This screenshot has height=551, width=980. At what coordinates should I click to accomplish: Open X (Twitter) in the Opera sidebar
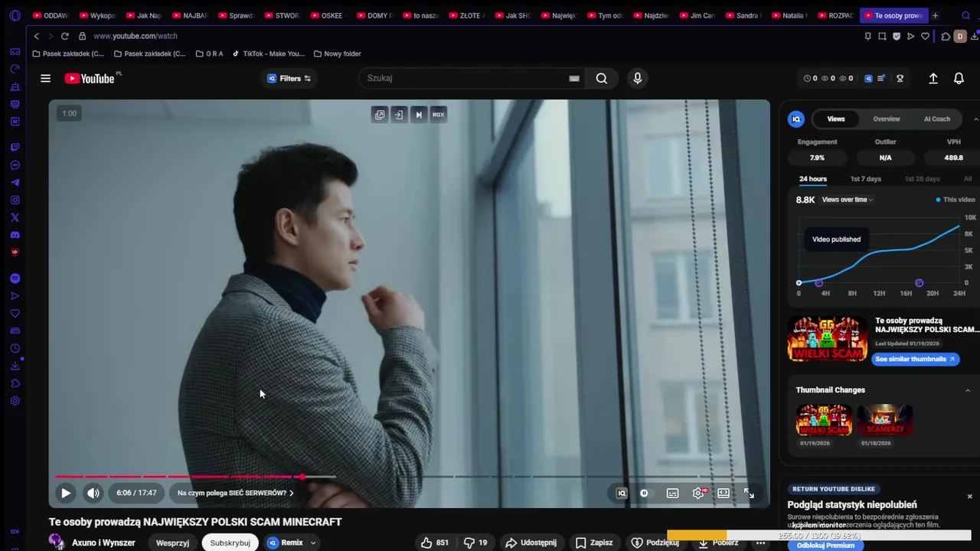[15, 217]
